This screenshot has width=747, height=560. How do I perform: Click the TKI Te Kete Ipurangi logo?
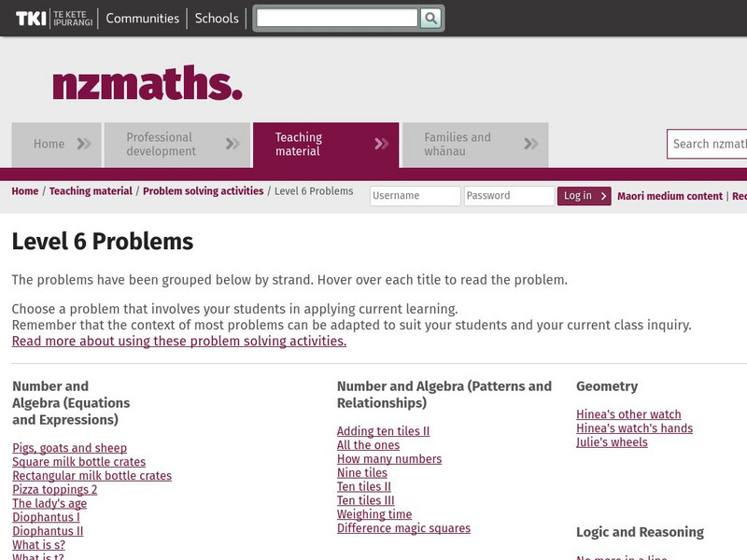click(x=54, y=18)
